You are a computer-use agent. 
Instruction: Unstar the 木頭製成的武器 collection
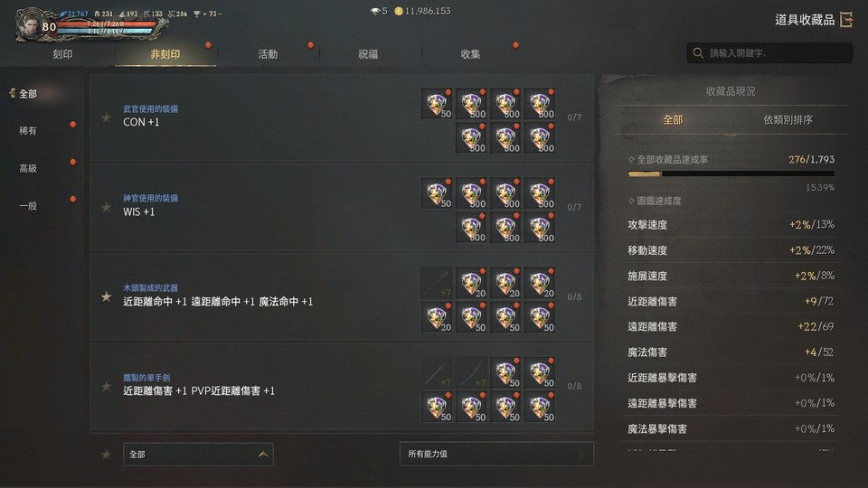pyautogui.click(x=107, y=297)
